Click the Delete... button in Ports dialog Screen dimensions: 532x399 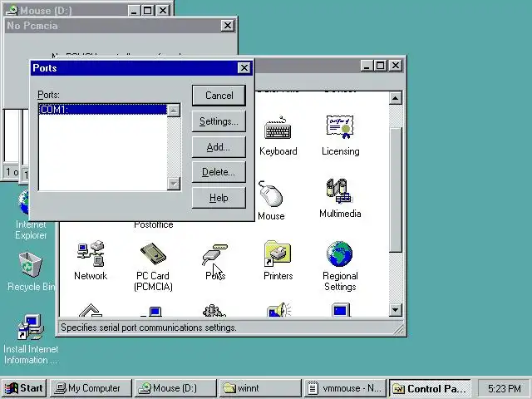coord(219,172)
